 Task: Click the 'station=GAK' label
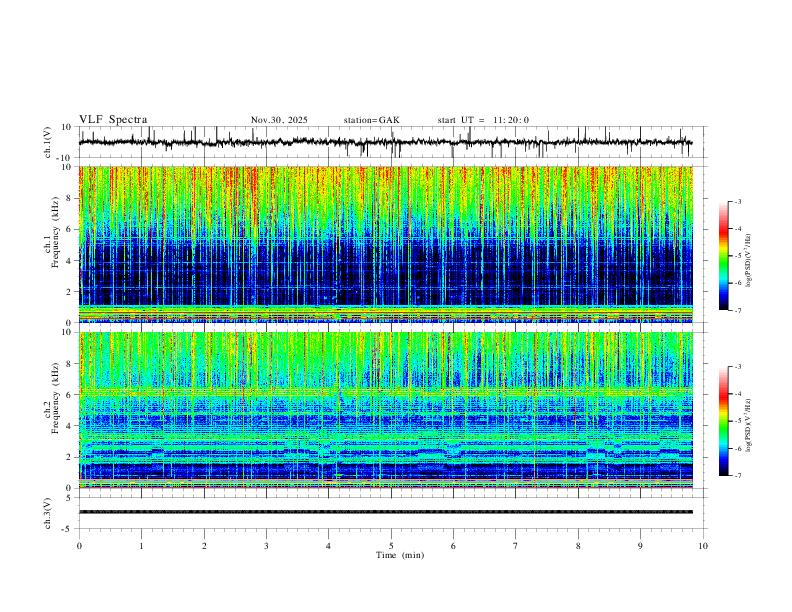click(372, 120)
